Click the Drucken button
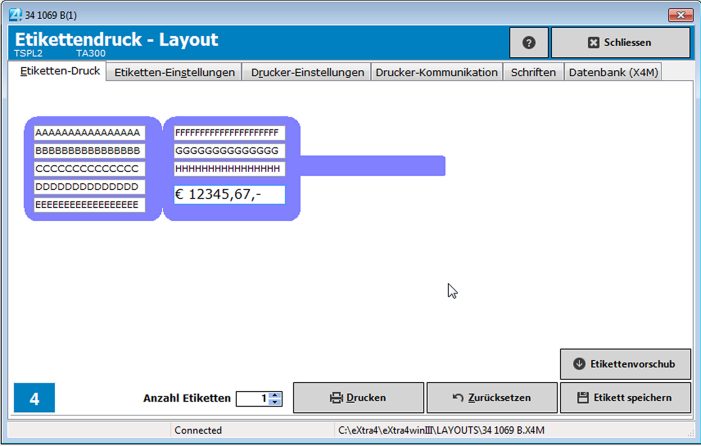 click(x=358, y=397)
